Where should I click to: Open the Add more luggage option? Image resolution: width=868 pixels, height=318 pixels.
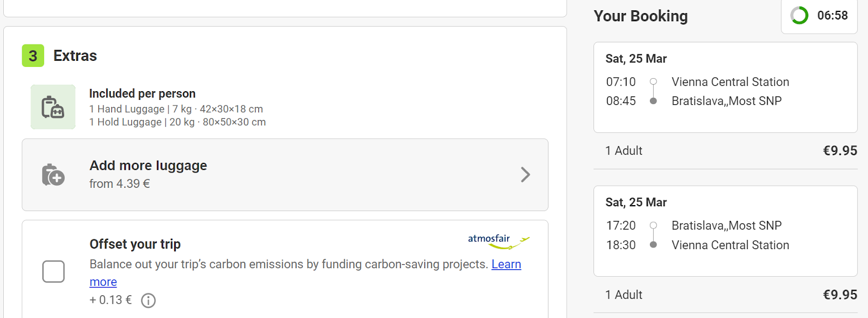(x=285, y=175)
